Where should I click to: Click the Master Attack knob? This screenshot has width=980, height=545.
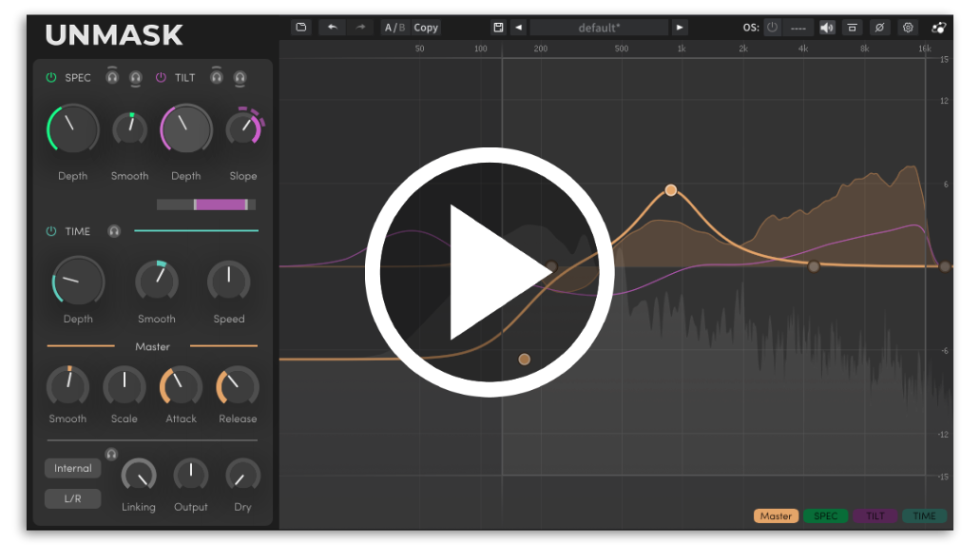coord(181,385)
